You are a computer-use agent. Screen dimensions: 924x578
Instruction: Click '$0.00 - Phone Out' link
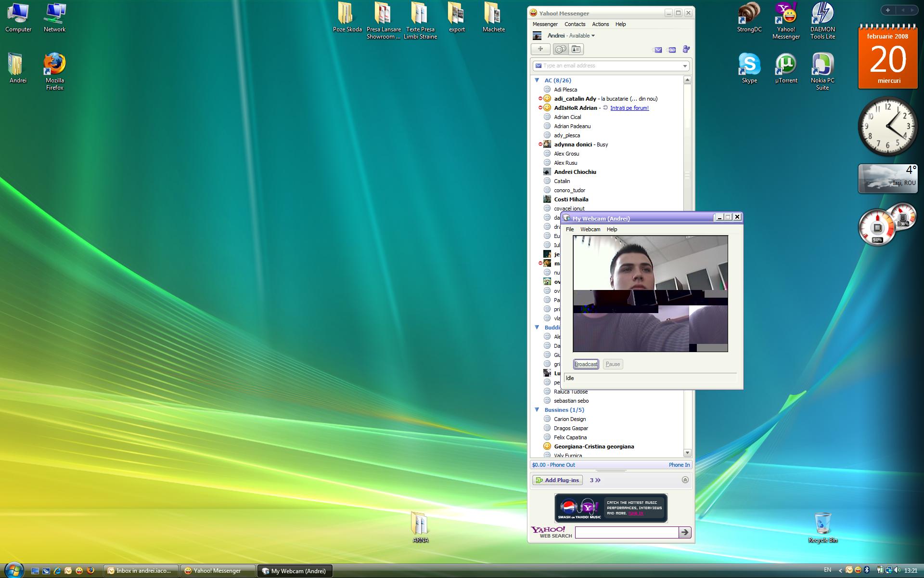pyautogui.click(x=553, y=465)
